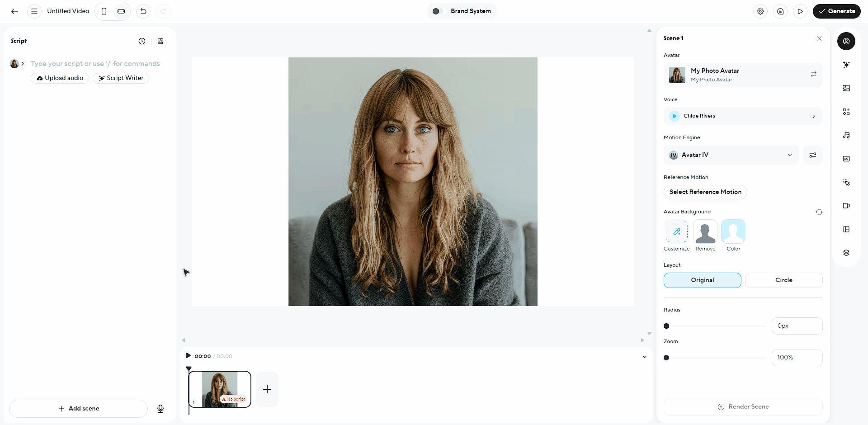Toggle the Brand System switch

point(438,11)
